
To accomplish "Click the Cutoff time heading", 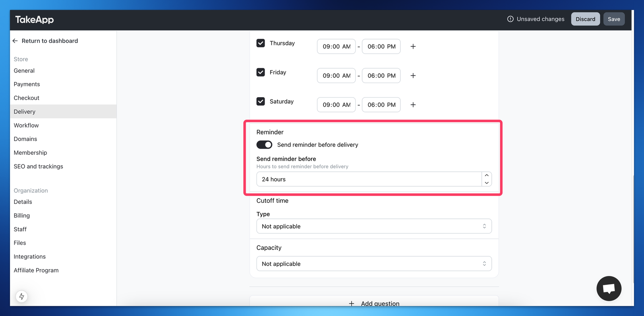I will coord(272,201).
